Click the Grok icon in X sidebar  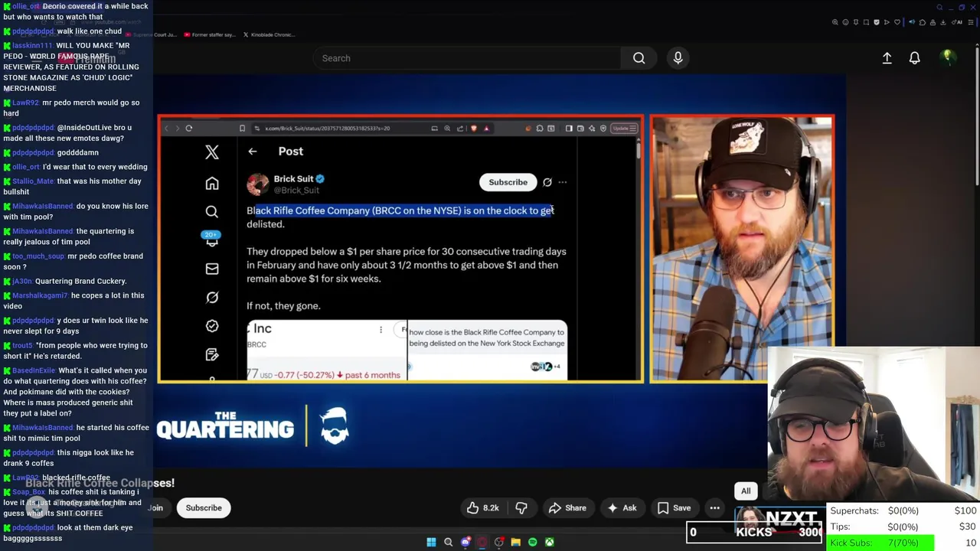tap(212, 297)
